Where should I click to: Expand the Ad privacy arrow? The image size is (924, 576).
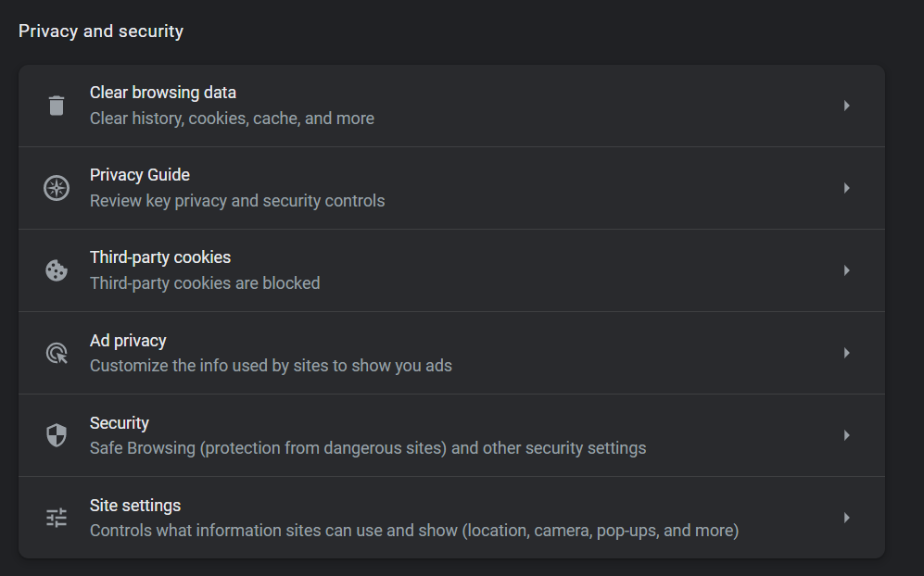(x=846, y=353)
